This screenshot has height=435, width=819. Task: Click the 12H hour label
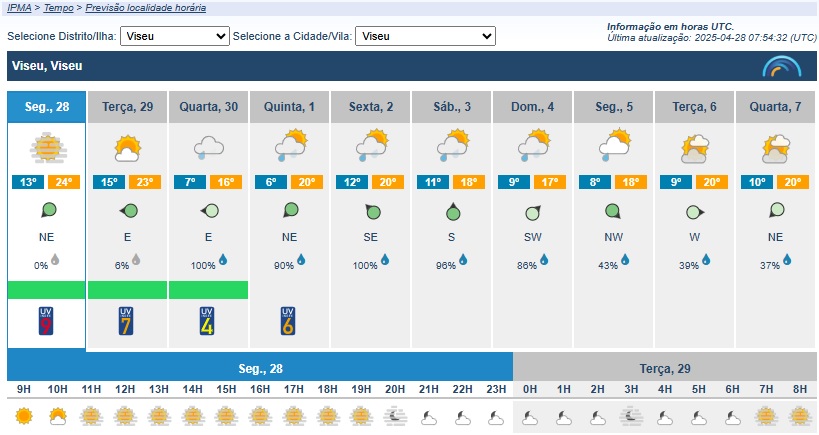pyautogui.click(x=125, y=390)
